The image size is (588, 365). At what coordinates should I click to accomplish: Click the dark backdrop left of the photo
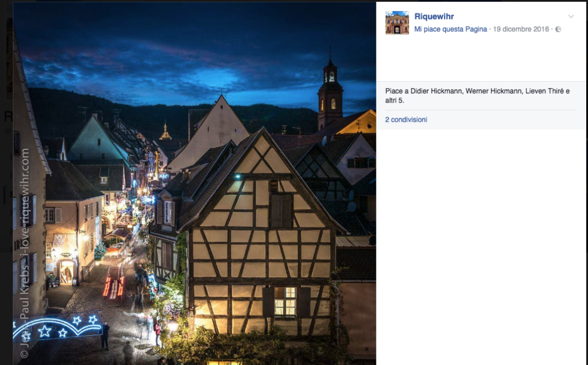[x=6, y=177]
